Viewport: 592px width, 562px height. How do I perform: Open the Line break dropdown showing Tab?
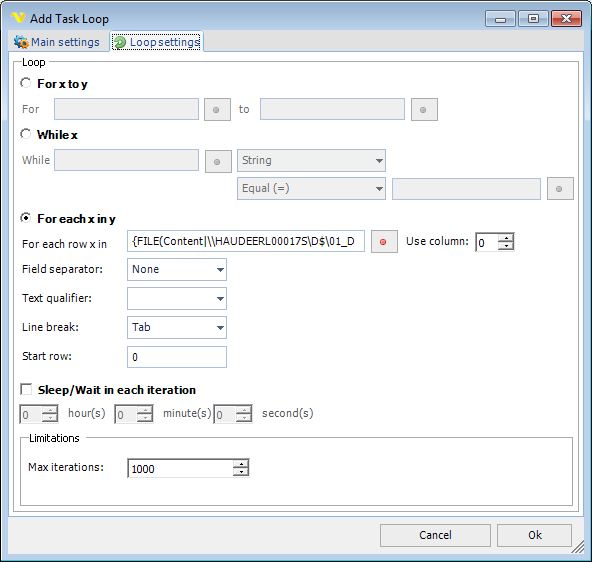tap(177, 327)
